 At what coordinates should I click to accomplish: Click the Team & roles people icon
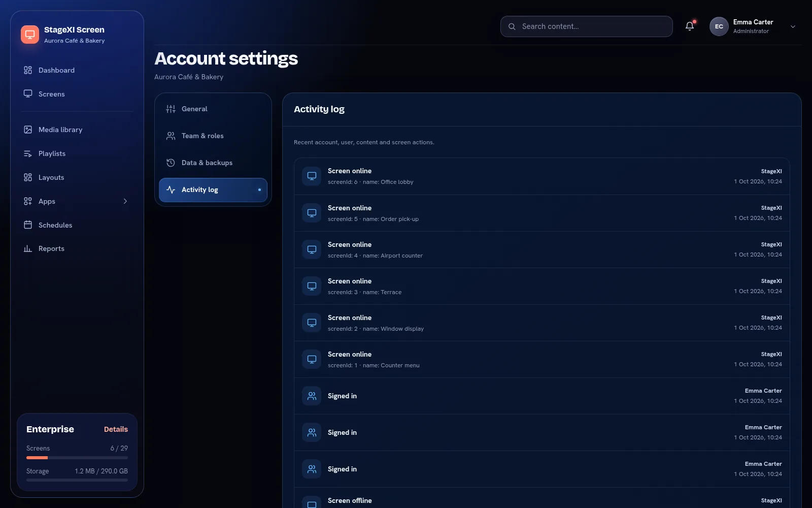tap(171, 136)
